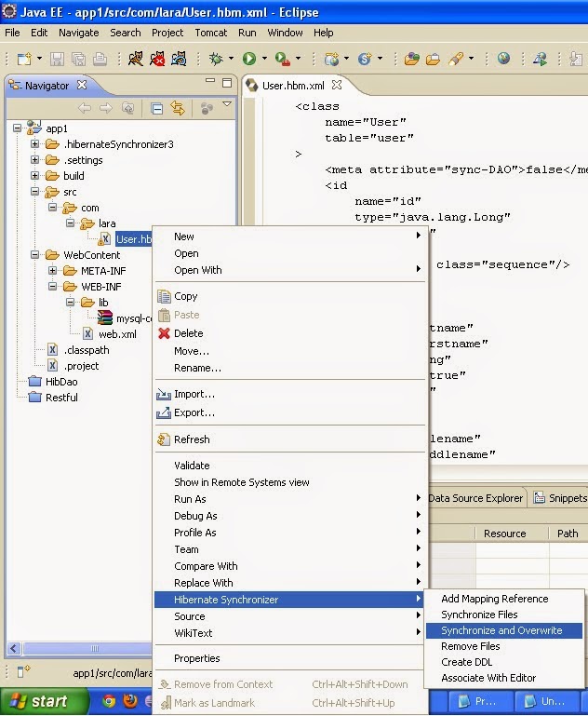588x716 pixels.
Task: Click the Open Type folder icon
Action: (411, 59)
